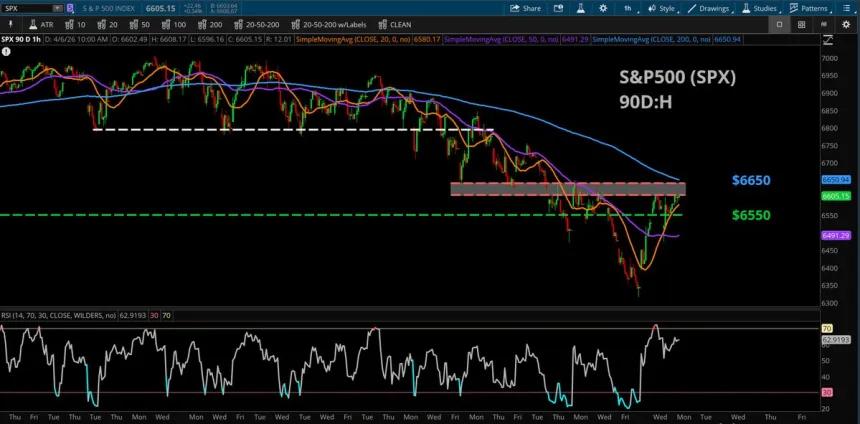This screenshot has width=860, height=424.
Task: Click the 6491.29 purple price bubble
Action: 836,235
